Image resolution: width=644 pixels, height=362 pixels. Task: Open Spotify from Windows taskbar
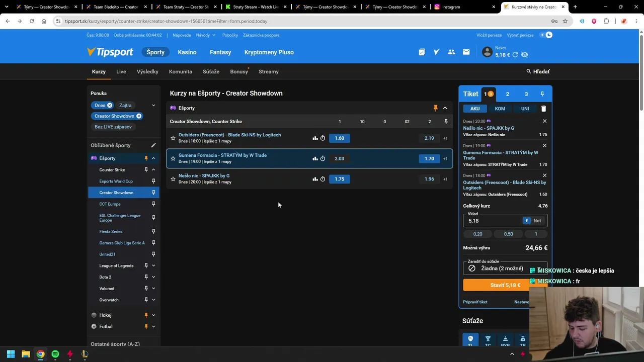[x=55, y=354]
